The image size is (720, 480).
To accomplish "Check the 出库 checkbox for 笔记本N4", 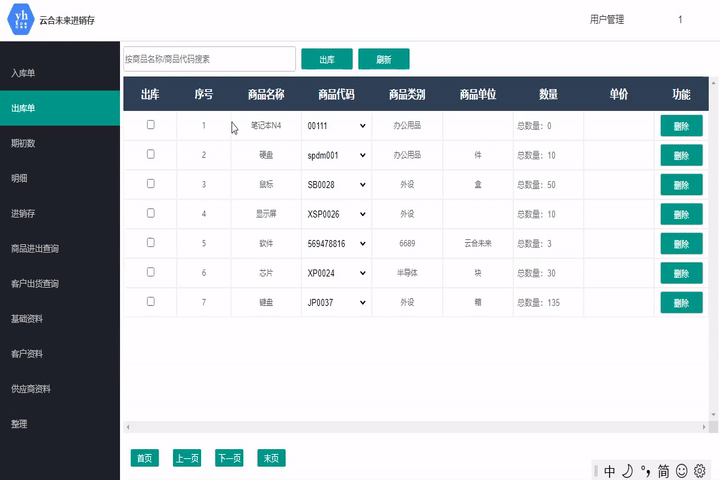I will [151, 125].
